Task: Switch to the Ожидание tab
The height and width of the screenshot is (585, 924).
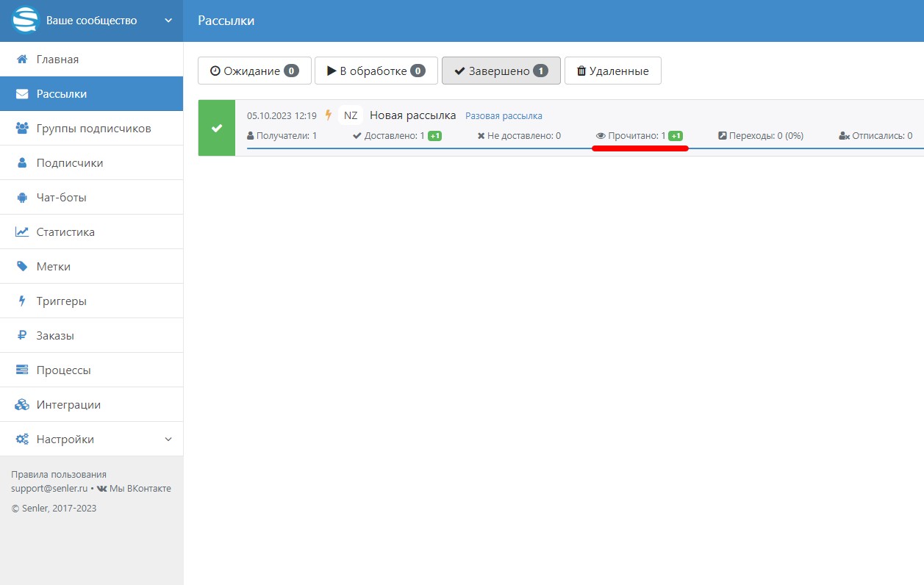Action: pyautogui.click(x=254, y=71)
